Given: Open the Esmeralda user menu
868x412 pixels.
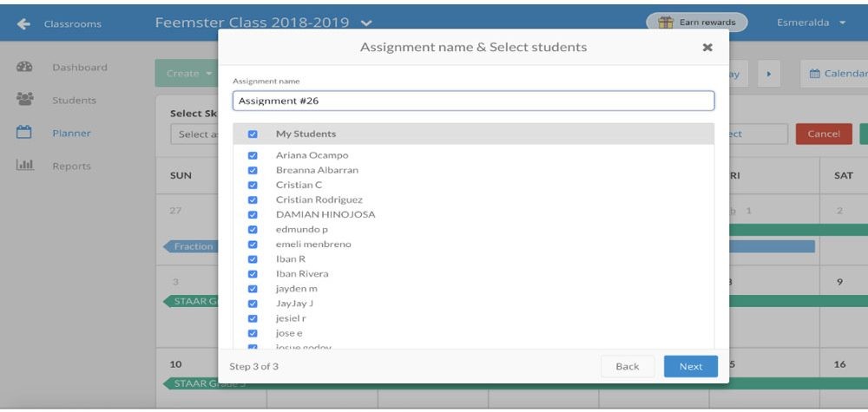Looking at the screenshot, I should point(811,23).
